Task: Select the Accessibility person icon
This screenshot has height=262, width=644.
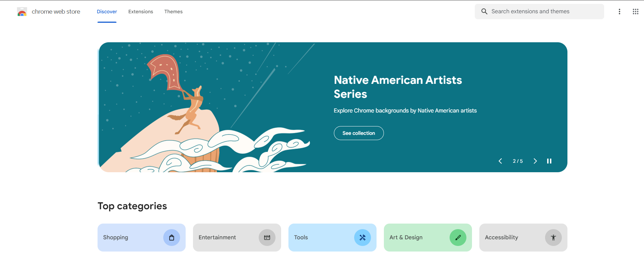Action: tap(553, 237)
